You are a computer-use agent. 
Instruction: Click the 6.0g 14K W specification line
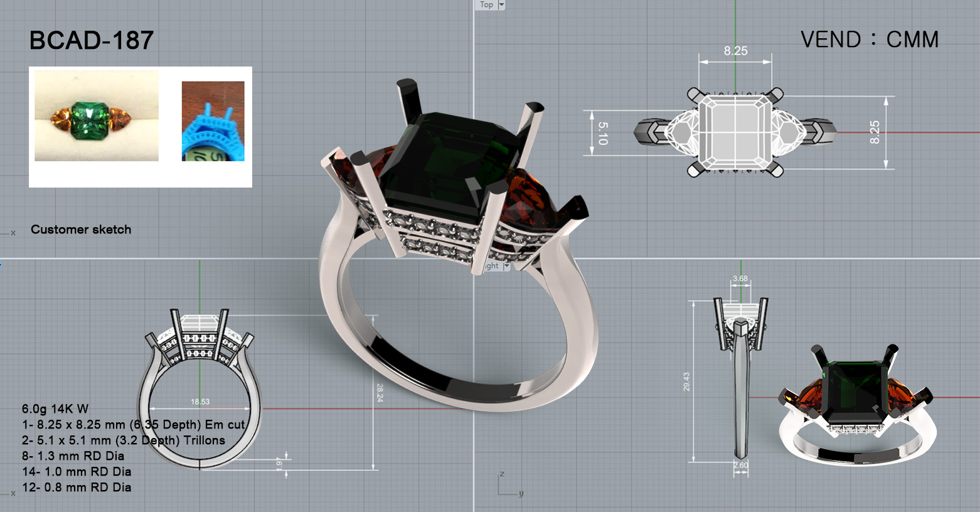coord(55,409)
